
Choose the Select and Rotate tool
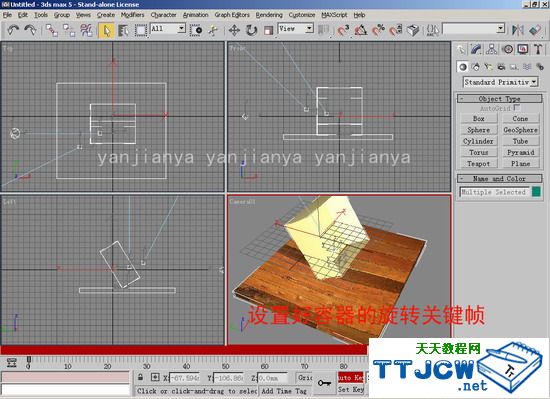251,30
